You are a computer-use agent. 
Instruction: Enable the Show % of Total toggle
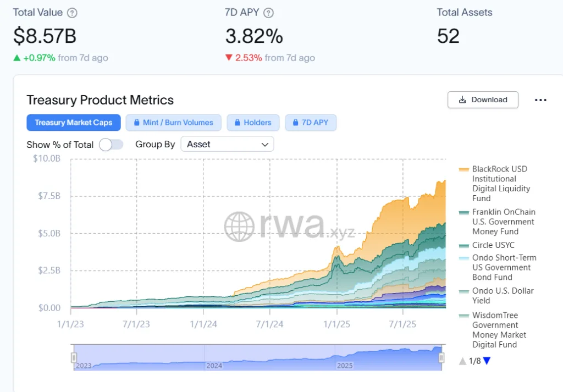pos(111,144)
